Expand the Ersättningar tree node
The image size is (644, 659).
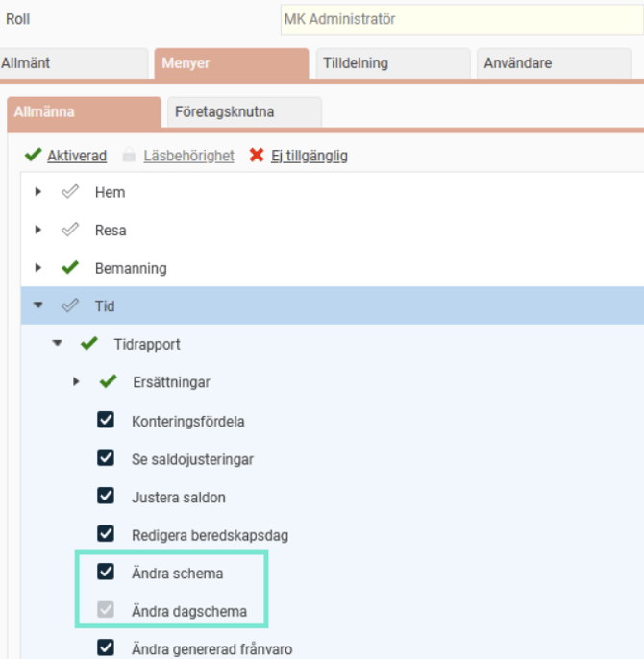coord(77,382)
